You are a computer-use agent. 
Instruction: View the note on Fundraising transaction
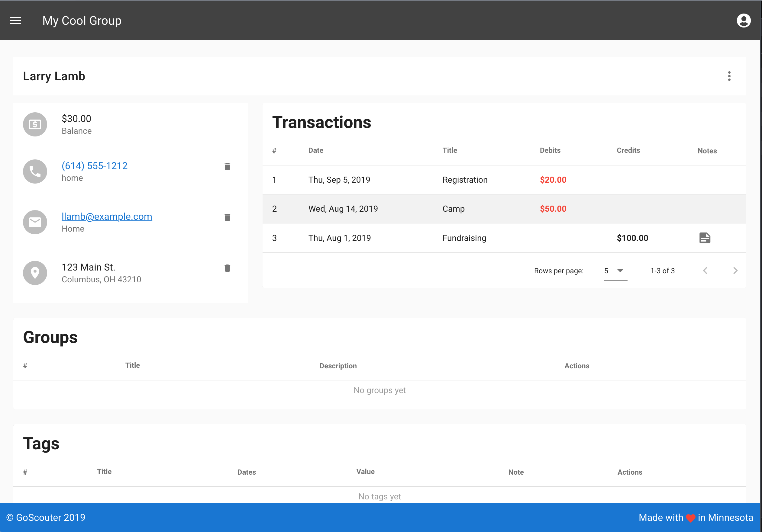(705, 238)
